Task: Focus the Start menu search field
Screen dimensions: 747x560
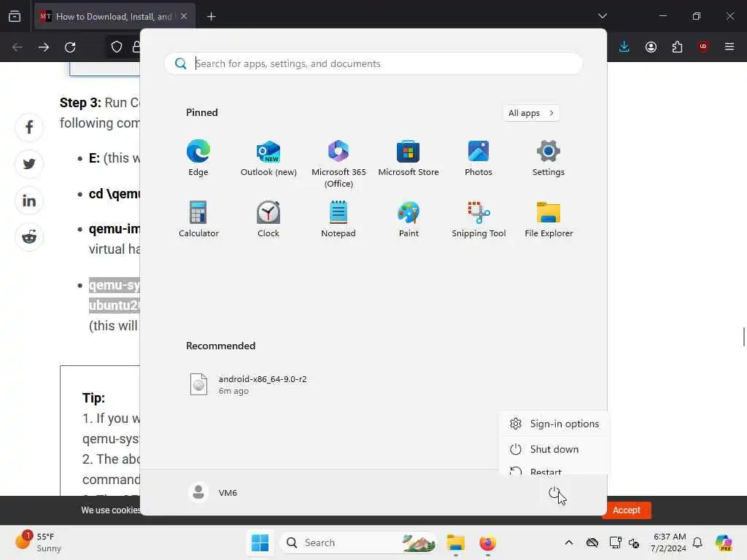Action: coord(373,63)
